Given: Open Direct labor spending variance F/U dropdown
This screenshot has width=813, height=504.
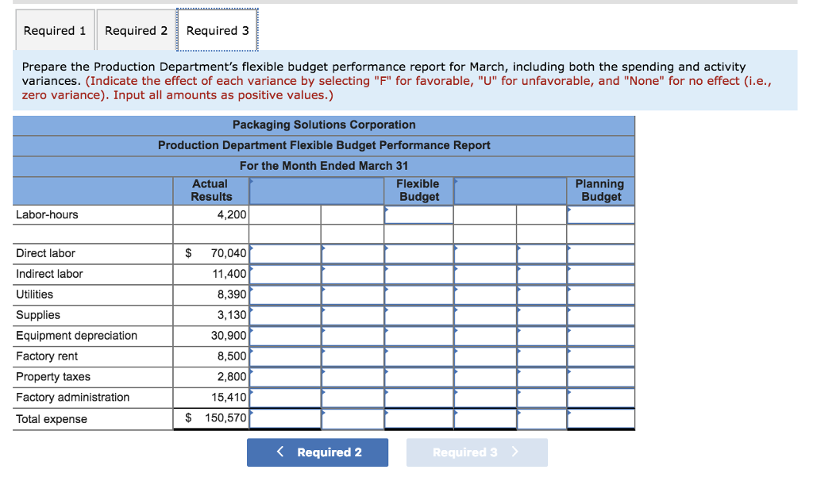Looking at the screenshot, I should pos(353,253).
